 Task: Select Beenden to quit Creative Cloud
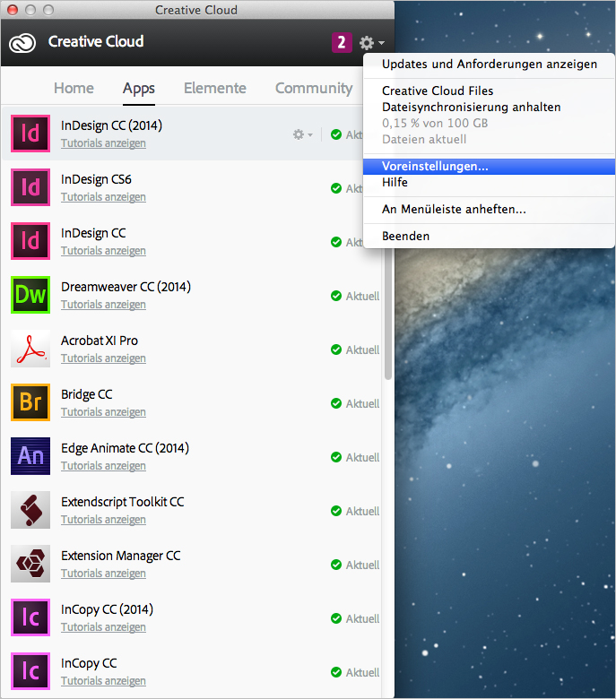pyautogui.click(x=490, y=237)
